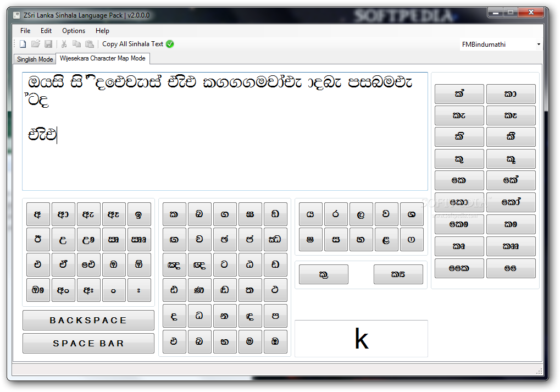Click the කේ combination button
This screenshot has height=392, width=560.
click(511, 180)
